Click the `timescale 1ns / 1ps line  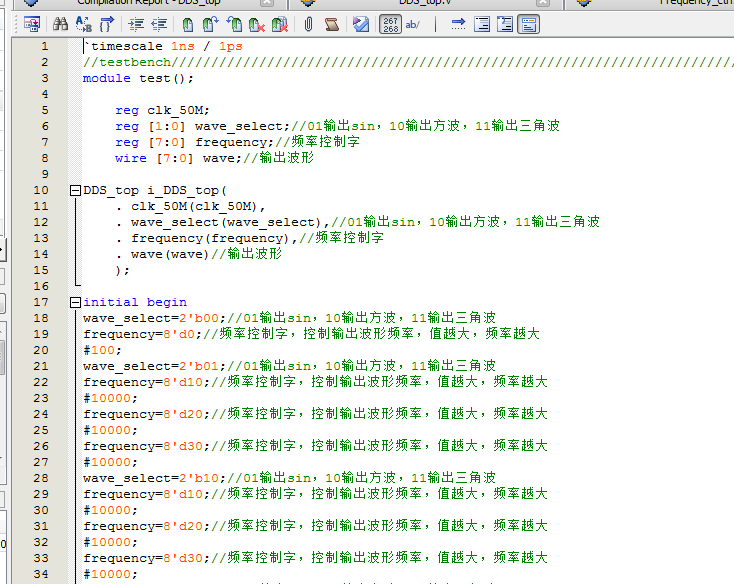pyautogui.click(x=163, y=46)
